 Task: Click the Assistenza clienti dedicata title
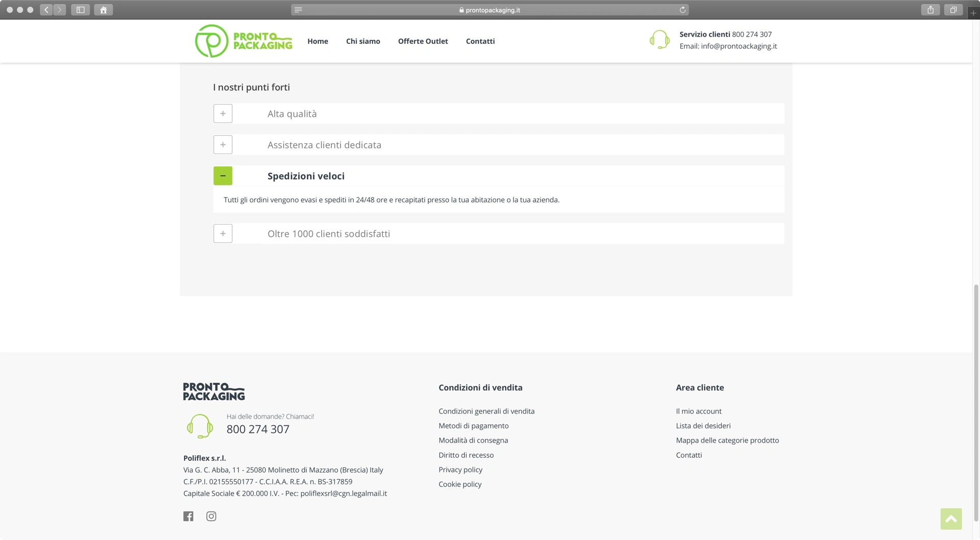(324, 145)
